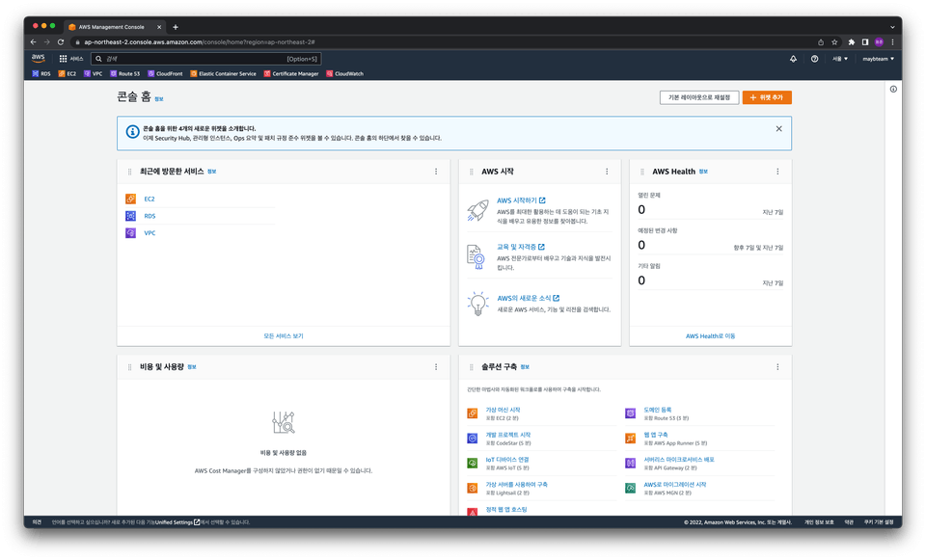Click the 정보 link next to AWS Health
The width and height of the screenshot is (926, 560).
click(703, 172)
